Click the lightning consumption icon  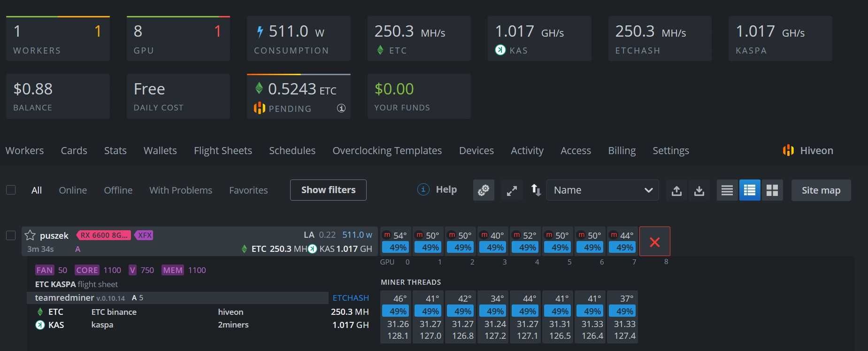point(260,31)
